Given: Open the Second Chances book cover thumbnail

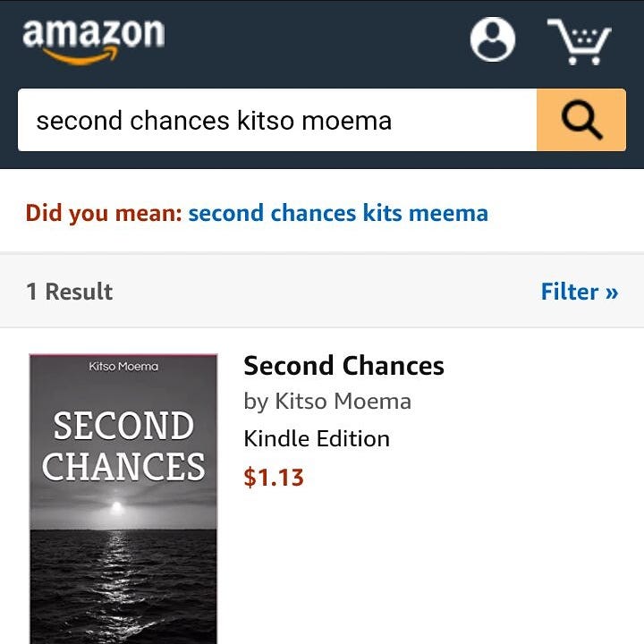Looking at the screenshot, I should point(123,497).
